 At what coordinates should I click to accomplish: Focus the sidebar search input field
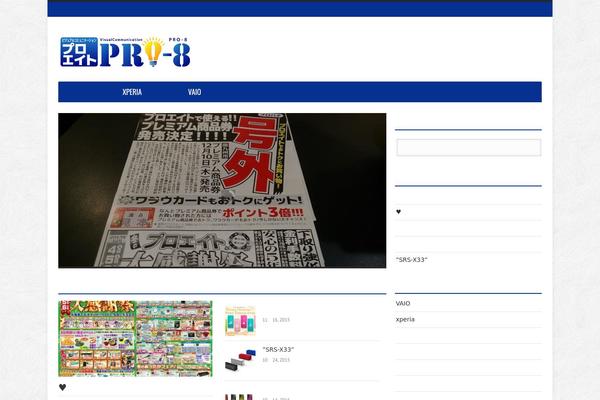[x=468, y=147]
